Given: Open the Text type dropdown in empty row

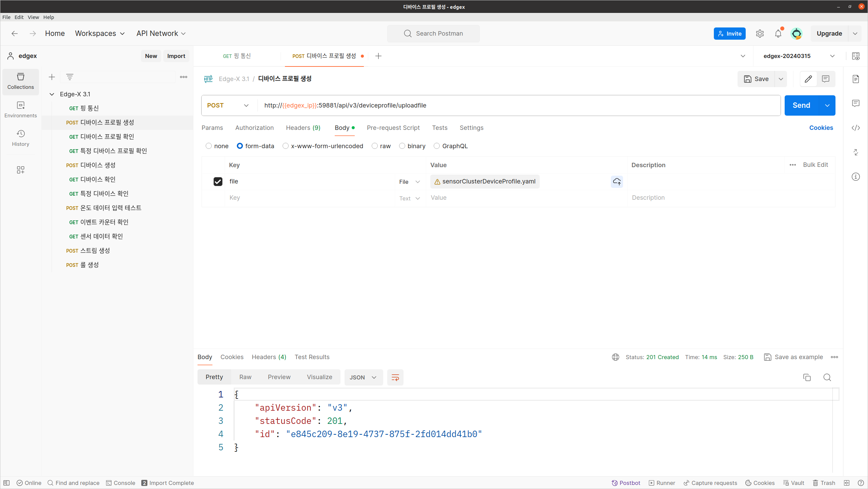Looking at the screenshot, I should click(x=410, y=198).
